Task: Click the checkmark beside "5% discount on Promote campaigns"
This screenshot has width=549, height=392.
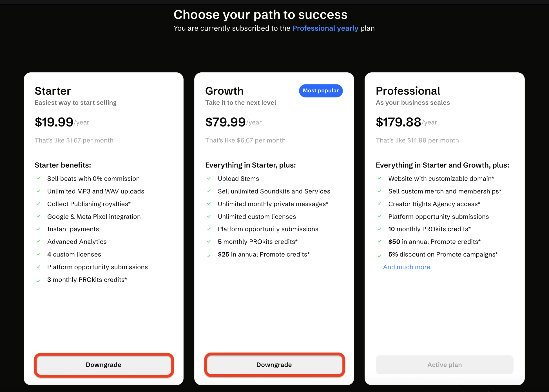Action: click(x=380, y=256)
